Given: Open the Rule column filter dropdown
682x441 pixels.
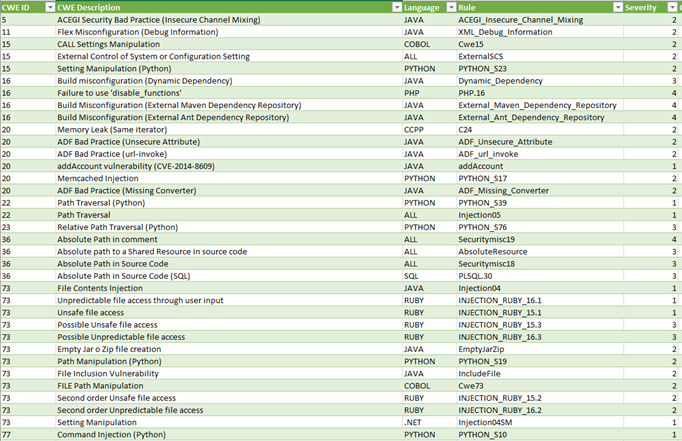Looking at the screenshot, I should (618, 7).
